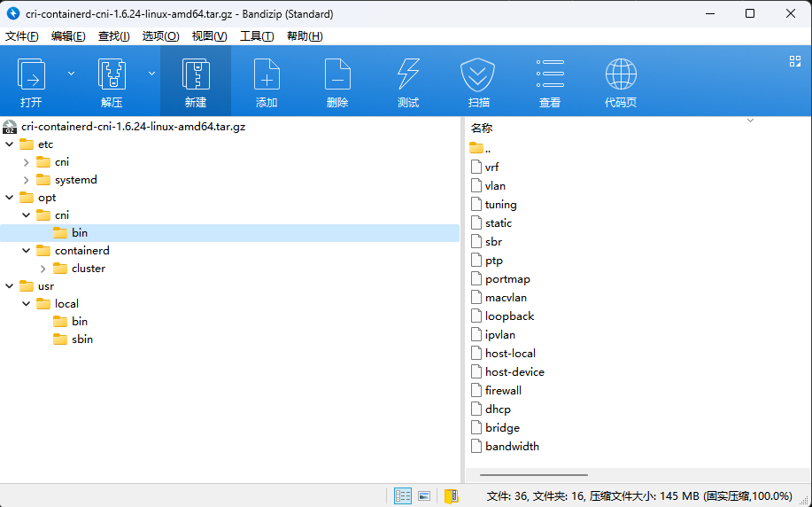Select the macvlan file

click(x=499, y=298)
